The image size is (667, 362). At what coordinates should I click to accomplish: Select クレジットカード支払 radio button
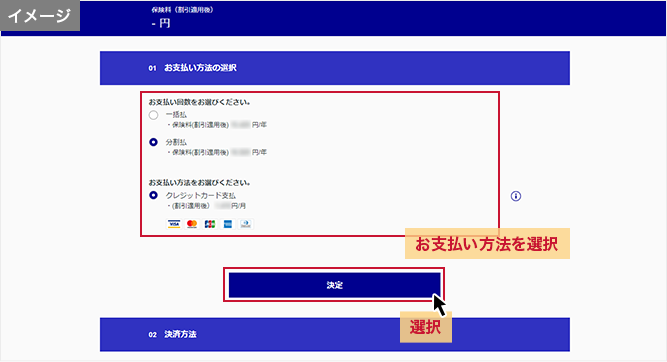(x=154, y=195)
